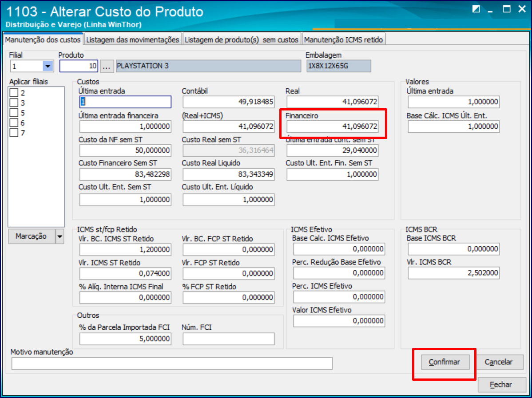Click the Custo Ult. Ent. Líquido field

[229, 200]
